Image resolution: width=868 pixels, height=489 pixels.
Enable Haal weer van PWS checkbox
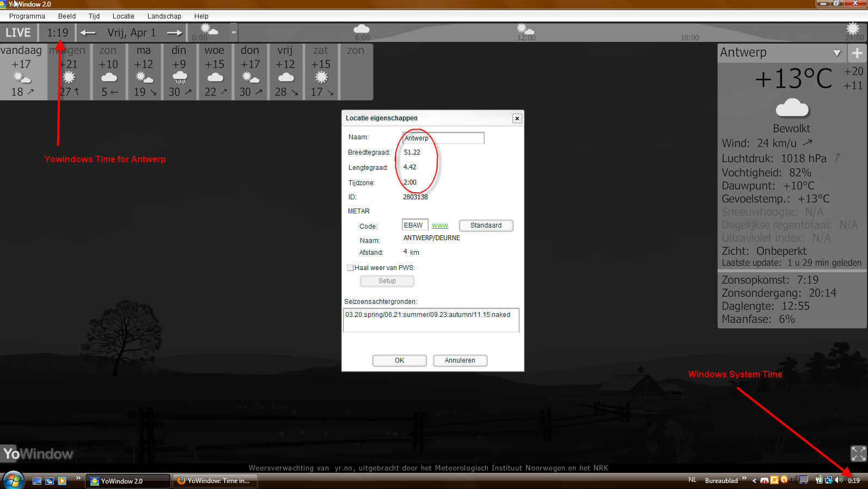[350, 268]
